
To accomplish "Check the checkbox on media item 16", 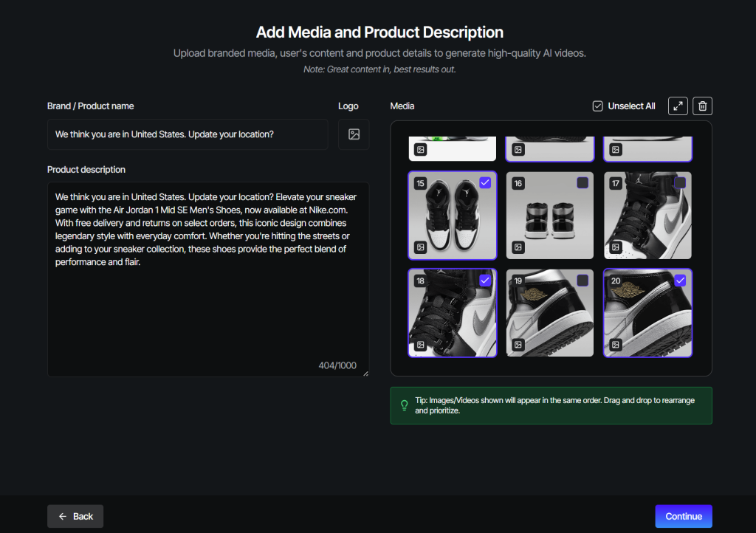I will click(x=583, y=182).
